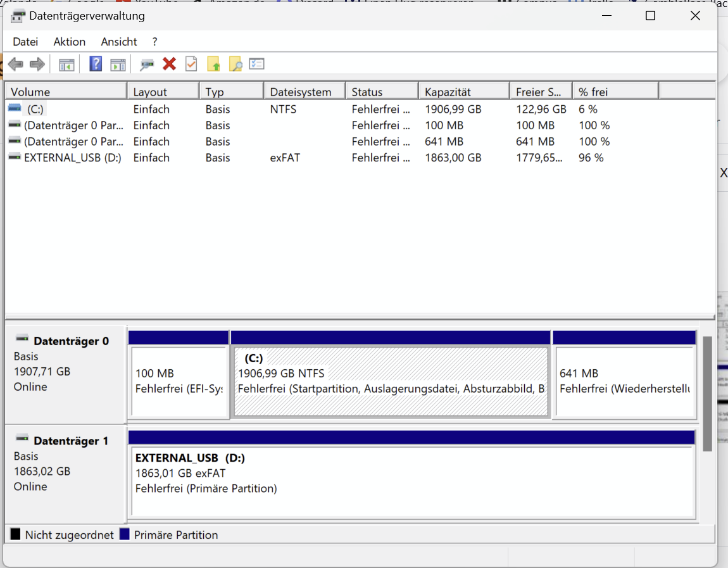
Task: Open Help via the blue question-mark icon
Action: point(96,63)
